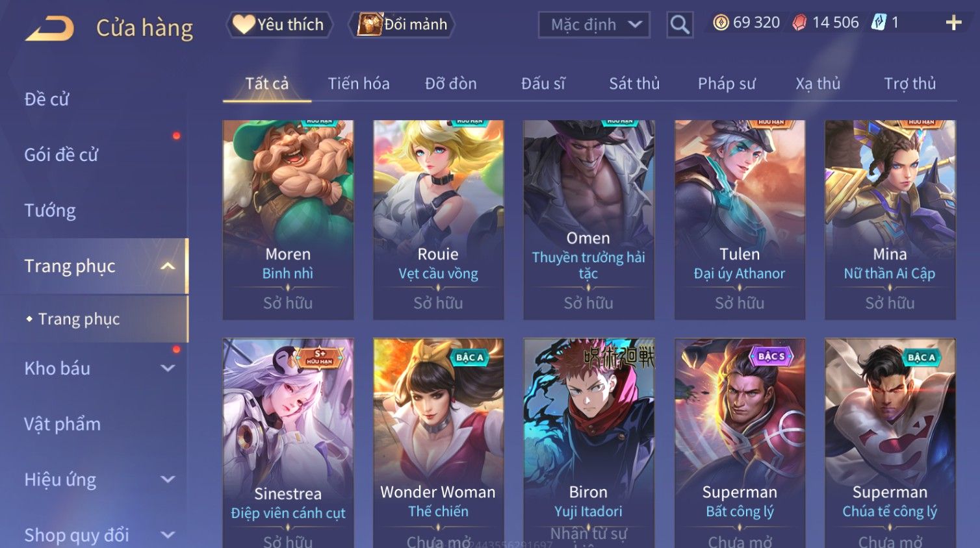Expand the Hiệu ứng sidebar section

tap(168, 479)
